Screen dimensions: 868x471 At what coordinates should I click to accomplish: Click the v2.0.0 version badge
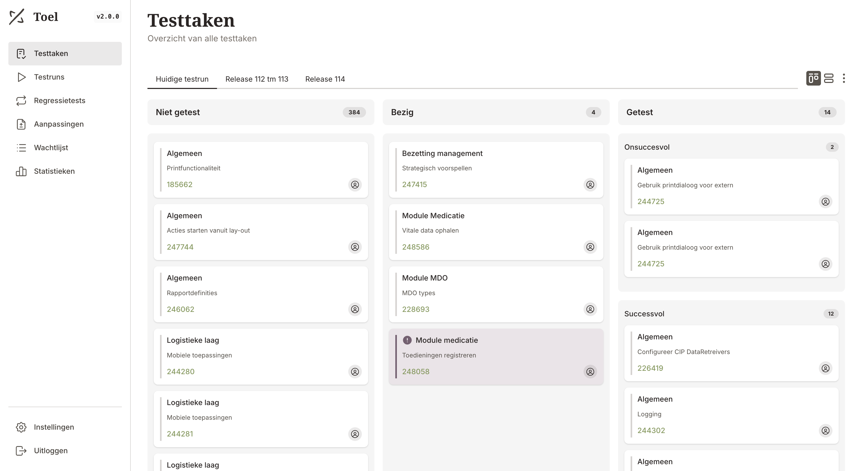point(107,16)
